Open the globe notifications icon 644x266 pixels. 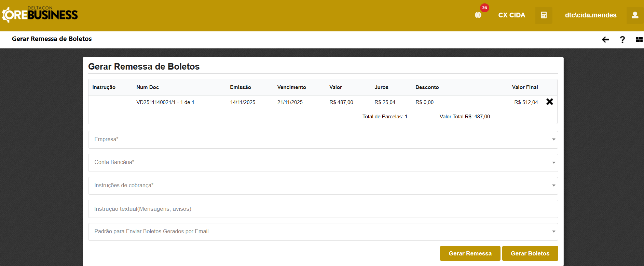(x=478, y=15)
